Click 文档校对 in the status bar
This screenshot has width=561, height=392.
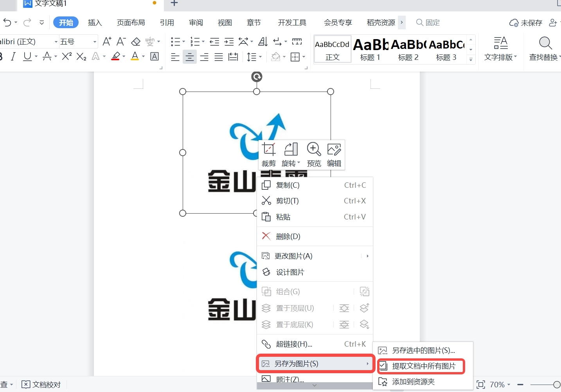click(41, 385)
